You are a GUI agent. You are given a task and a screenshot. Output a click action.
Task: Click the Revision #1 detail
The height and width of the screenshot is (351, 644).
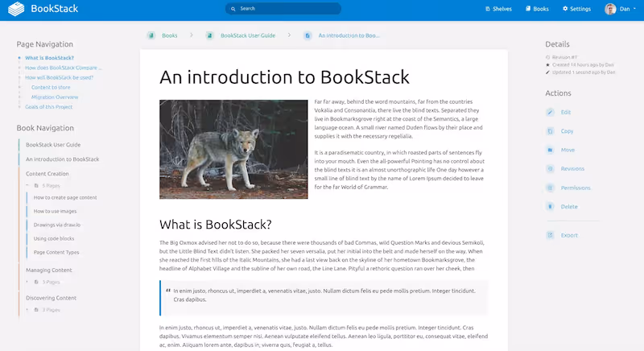pyautogui.click(x=561, y=57)
